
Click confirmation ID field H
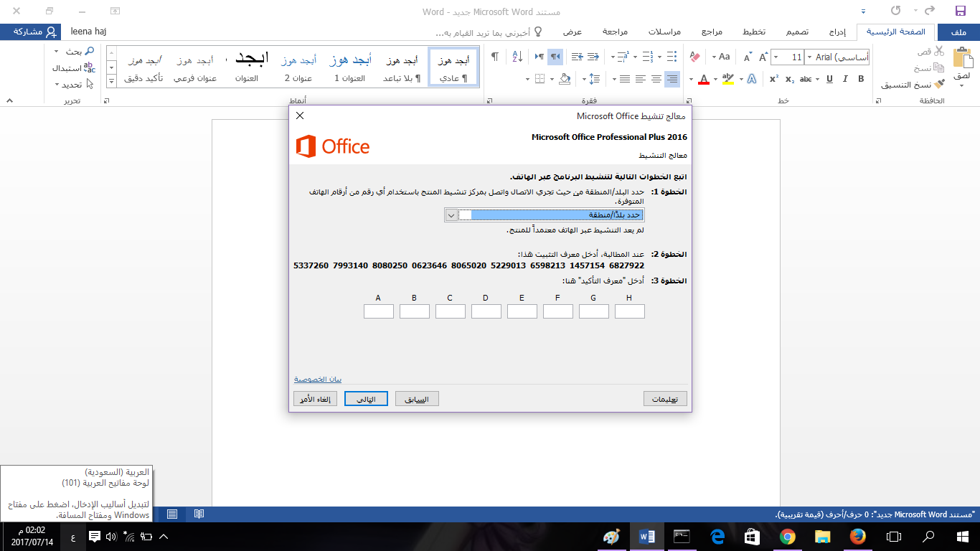click(630, 311)
